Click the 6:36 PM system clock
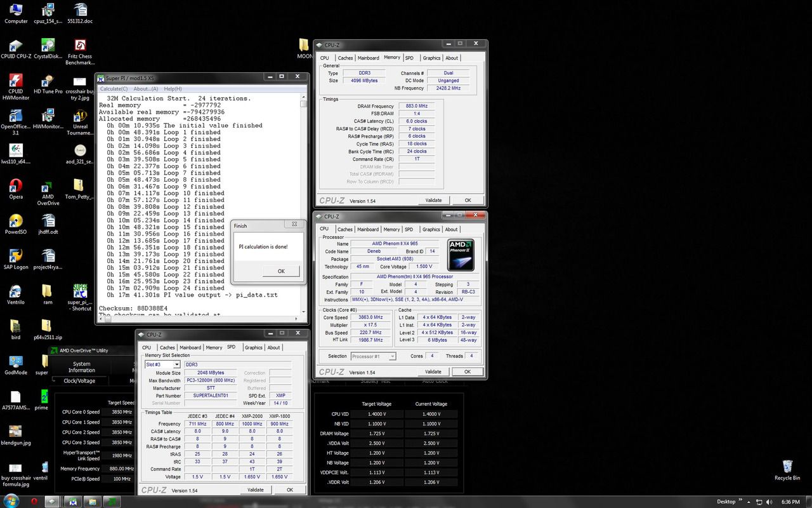 click(790, 502)
